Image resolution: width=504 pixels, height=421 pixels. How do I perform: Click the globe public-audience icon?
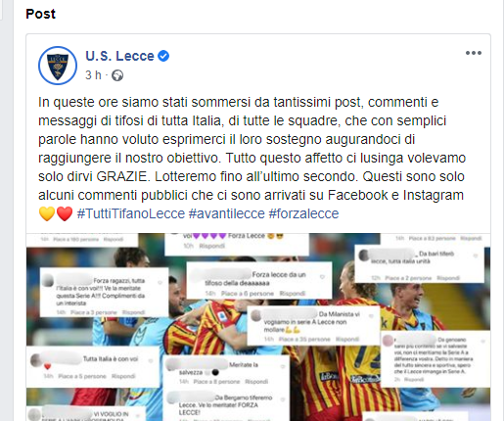[117, 75]
